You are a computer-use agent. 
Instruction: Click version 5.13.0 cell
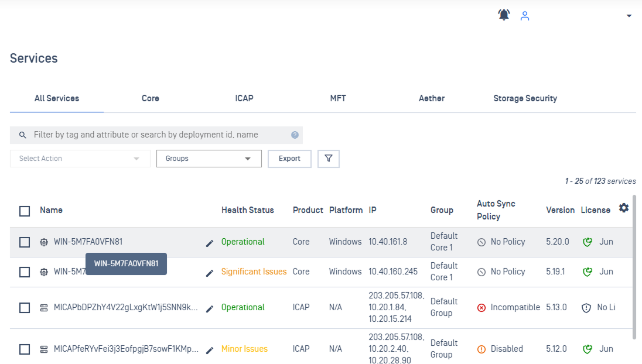point(556,307)
